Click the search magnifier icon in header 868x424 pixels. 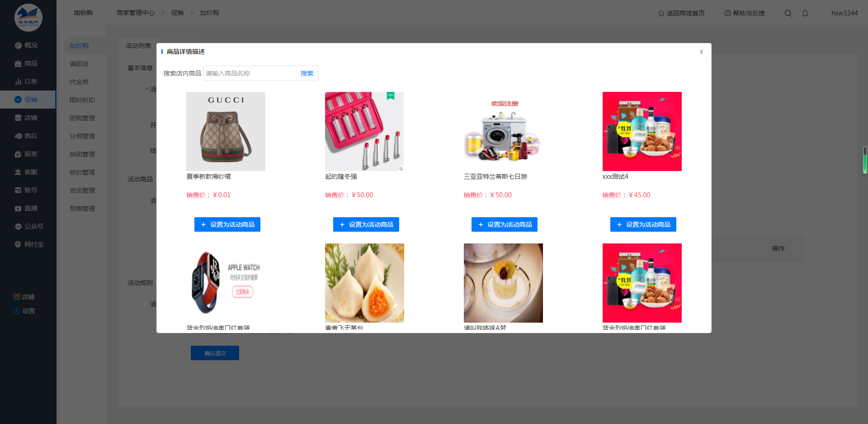788,13
